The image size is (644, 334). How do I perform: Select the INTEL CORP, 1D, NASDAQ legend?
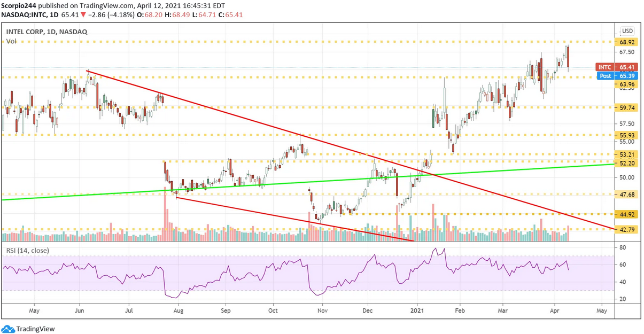pos(46,32)
